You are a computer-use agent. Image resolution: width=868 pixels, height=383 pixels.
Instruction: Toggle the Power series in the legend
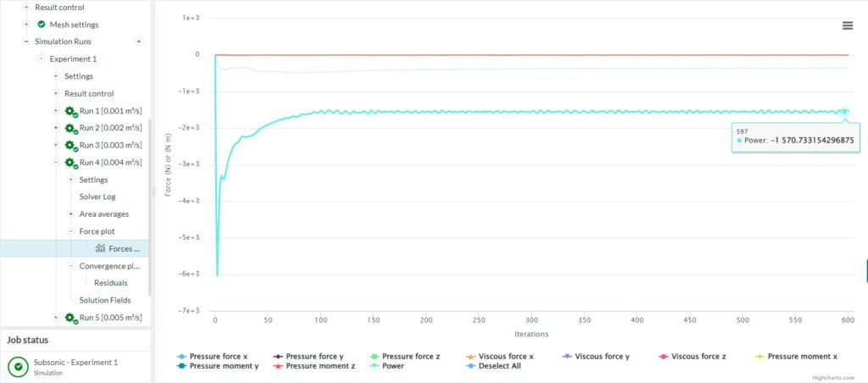(x=392, y=366)
